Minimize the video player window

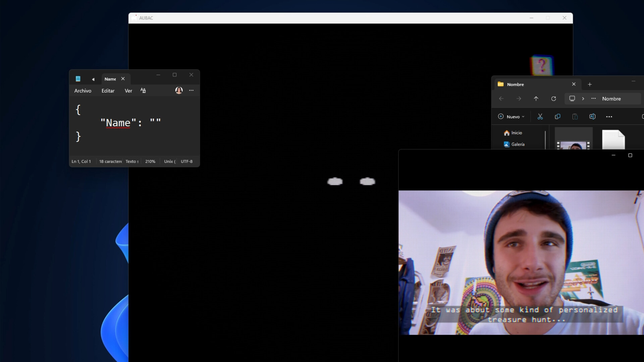(613, 155)
